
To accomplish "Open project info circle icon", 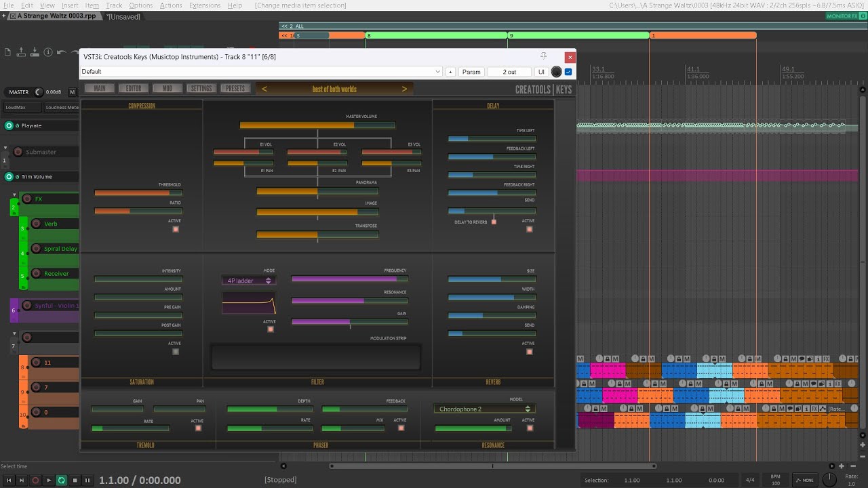I will coord(48,52).
